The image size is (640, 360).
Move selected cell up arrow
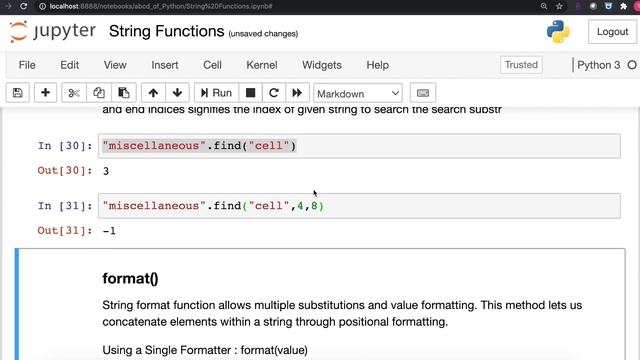click(x=153, y=93)
